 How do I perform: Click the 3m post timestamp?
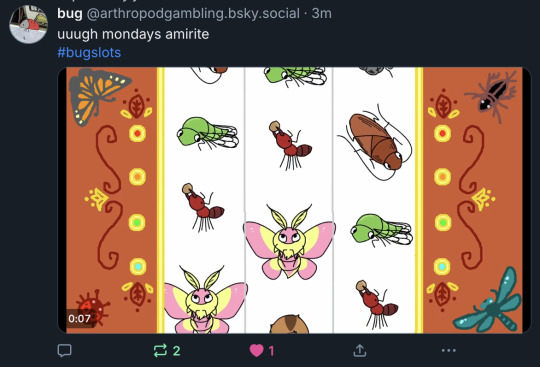pos(322,13)
